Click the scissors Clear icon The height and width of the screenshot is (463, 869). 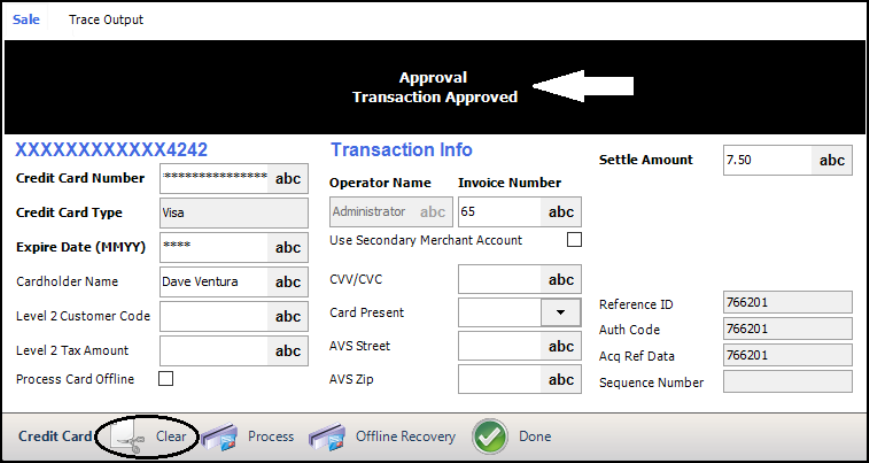[x=129, y=437]
